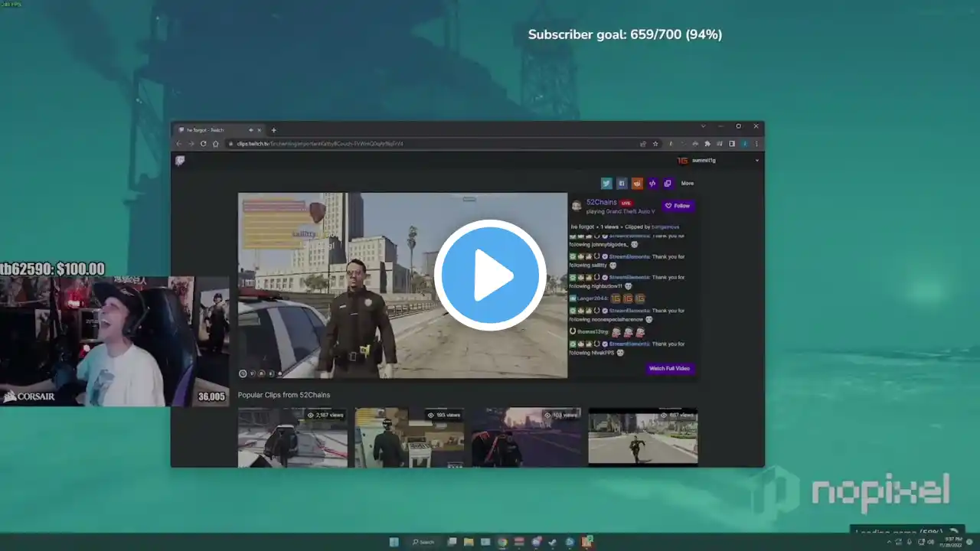The height and width of the screenshot is (551, 980).
Task: Click the taskbar Search box
Action: coord(426,542)
